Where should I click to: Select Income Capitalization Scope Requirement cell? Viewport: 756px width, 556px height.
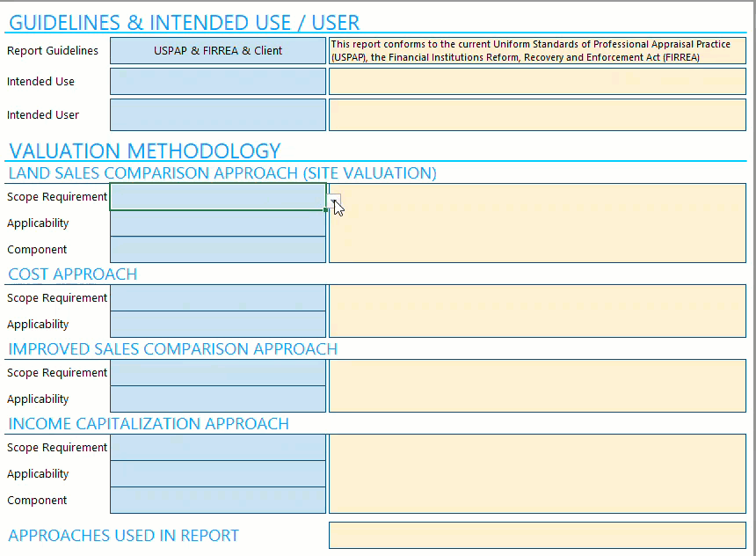pos(218,448)
